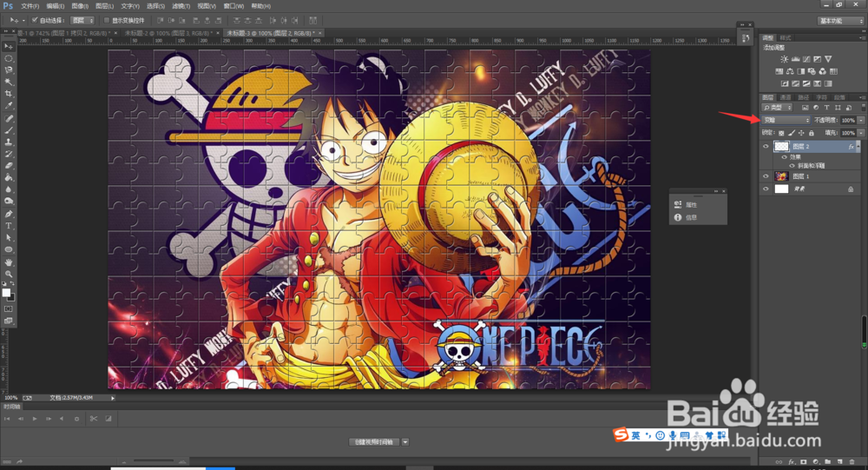This screenshot has width=868, height=470.
Task: Filter layers by text type icon
Action: [x=826, y=108]
